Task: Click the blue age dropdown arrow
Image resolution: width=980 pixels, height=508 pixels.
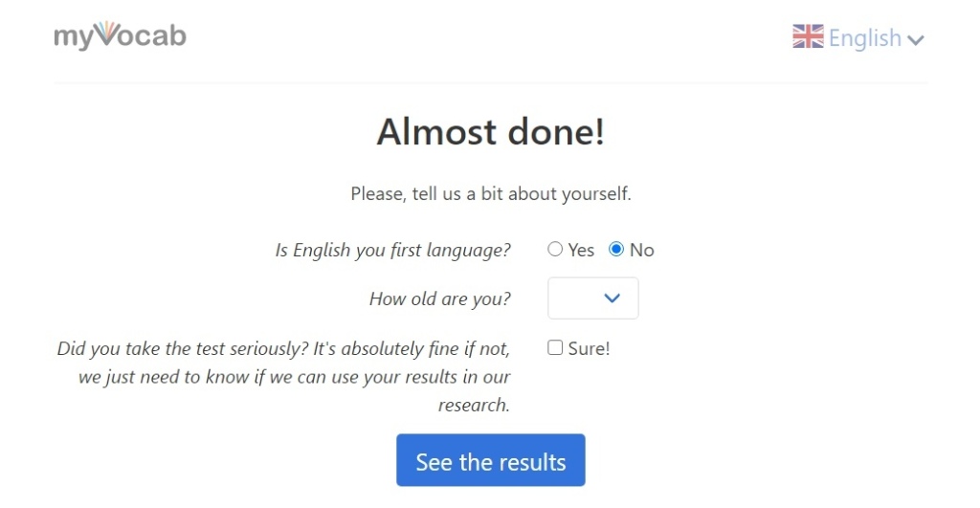Action: pos(613,298)
